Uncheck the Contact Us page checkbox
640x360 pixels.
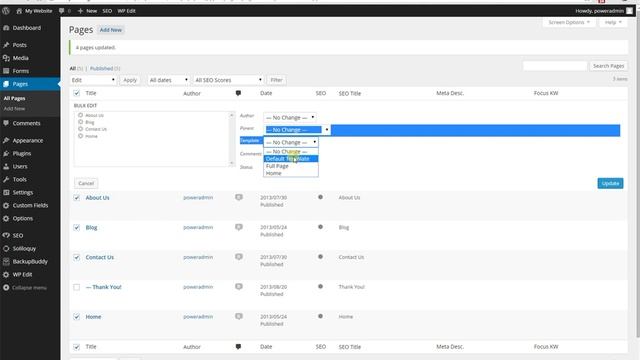pyautogui.click(x=77, y=257)
